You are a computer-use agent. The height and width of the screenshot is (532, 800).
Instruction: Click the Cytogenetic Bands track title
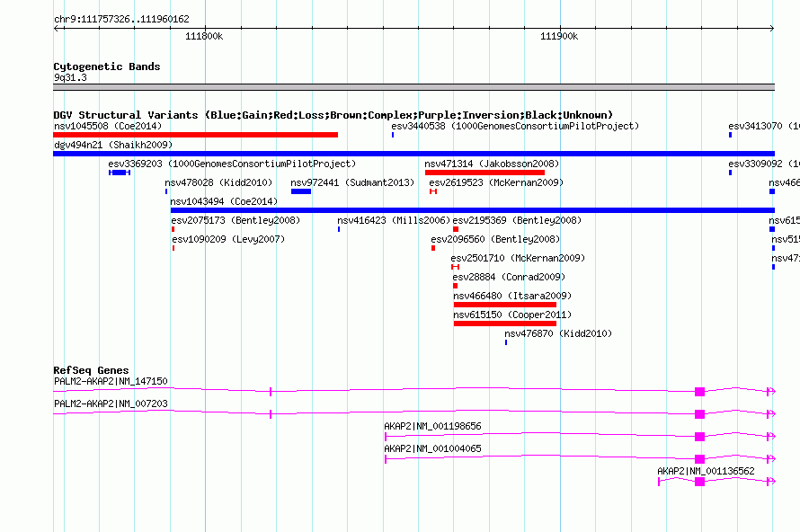coord(107,66)
